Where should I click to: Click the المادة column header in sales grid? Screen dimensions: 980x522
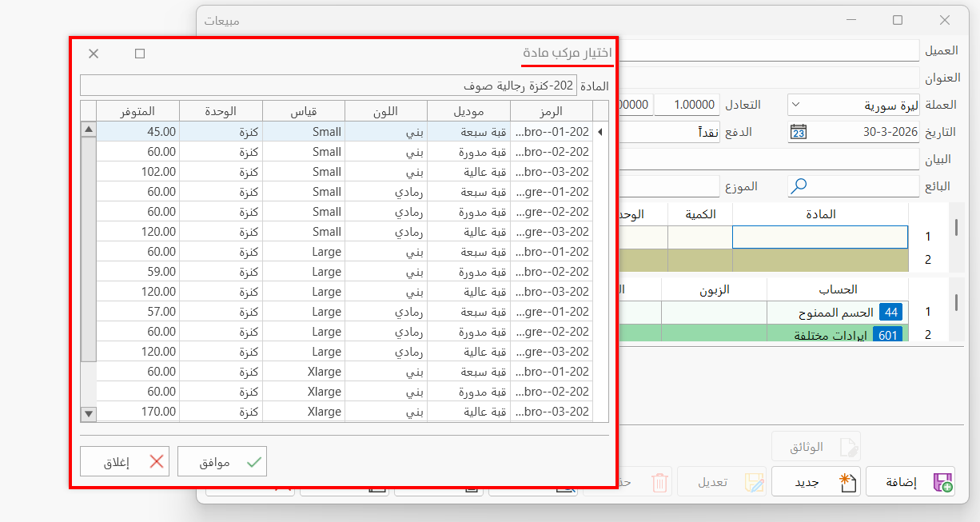coord(820,214)
